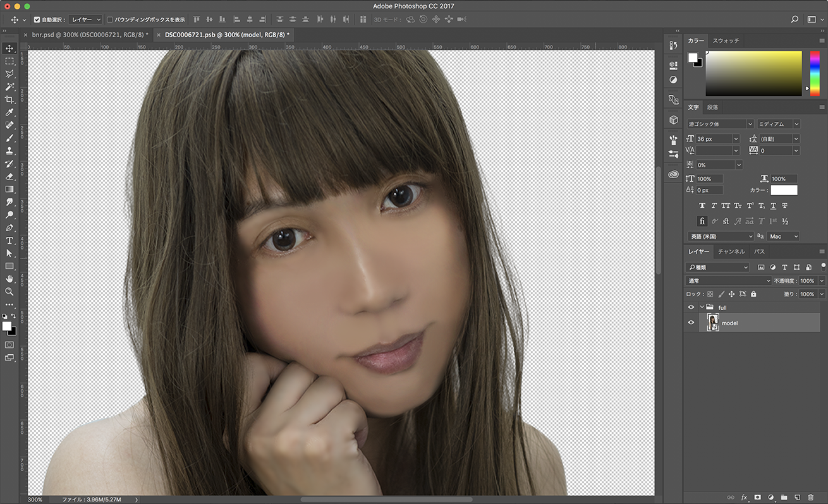Image resolution: width=828 pixels, height=504 pixels.
Task: Select the Rectangular Marquee tool
Action: pyautogui.click(x=9, y=61)
